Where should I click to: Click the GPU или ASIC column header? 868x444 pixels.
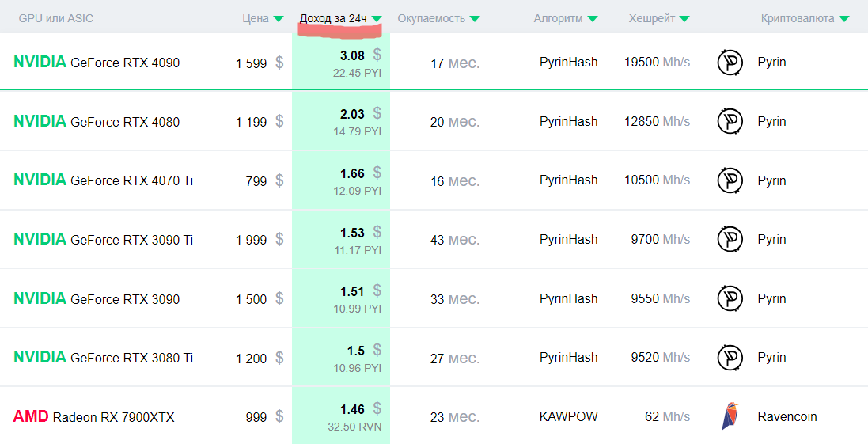[x=56, y=18]
